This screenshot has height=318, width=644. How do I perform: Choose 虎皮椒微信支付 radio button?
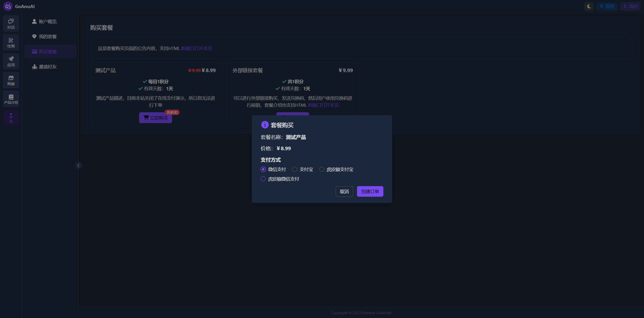tap(263, 179)
